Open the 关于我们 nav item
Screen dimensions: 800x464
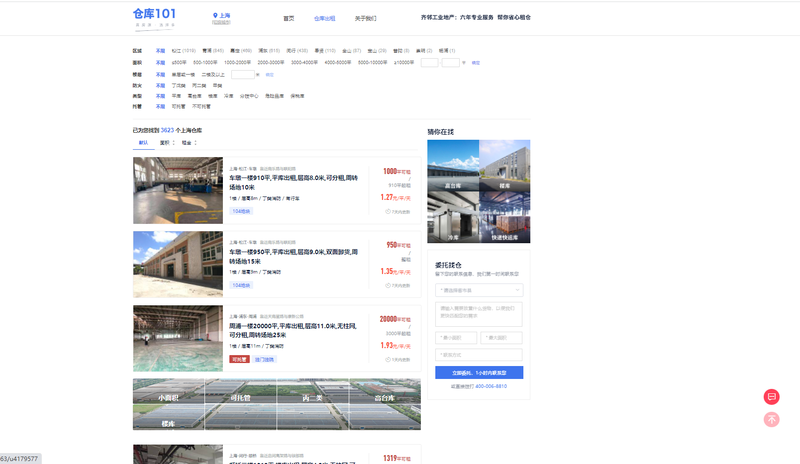[365, 18]
